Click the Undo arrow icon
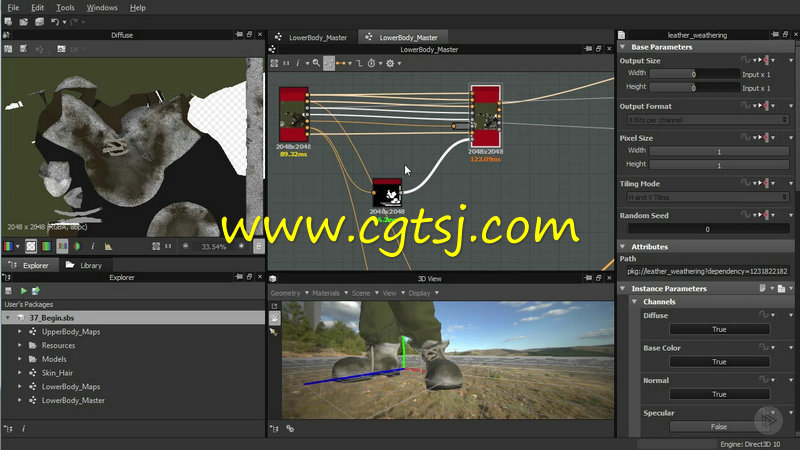 pyautogui.click(x=55, y=22)
